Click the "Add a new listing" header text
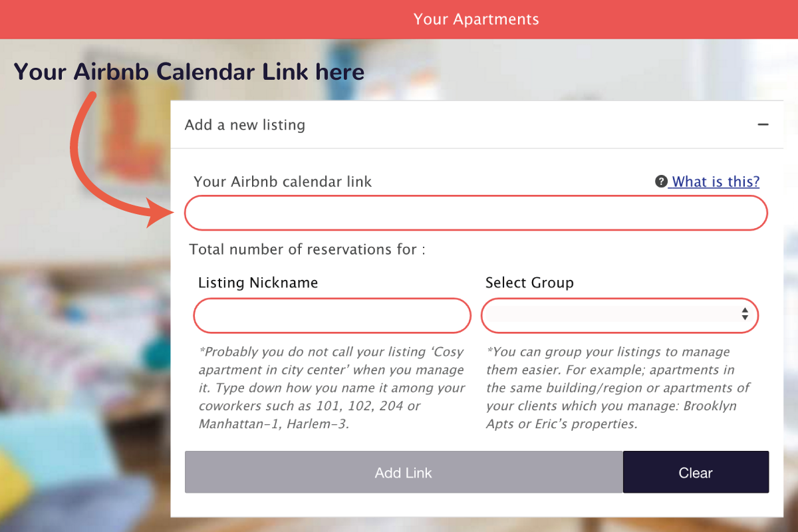Viewport: 798px width, 532px height. 245,125
